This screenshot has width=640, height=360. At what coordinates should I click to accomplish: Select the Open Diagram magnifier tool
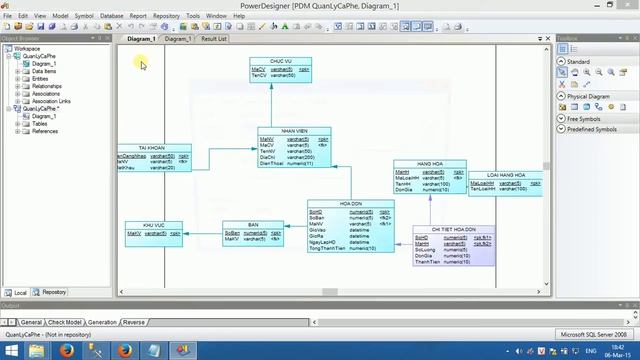(x=611, y=72)
